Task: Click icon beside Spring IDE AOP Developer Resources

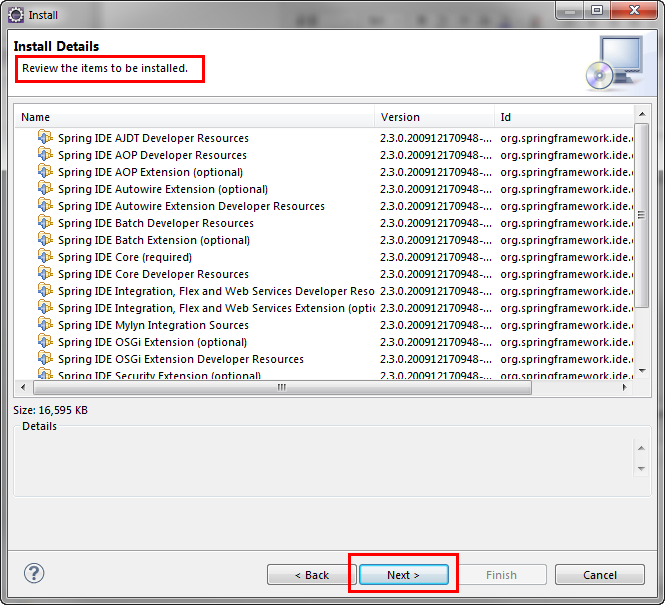Action: point(45,154)
